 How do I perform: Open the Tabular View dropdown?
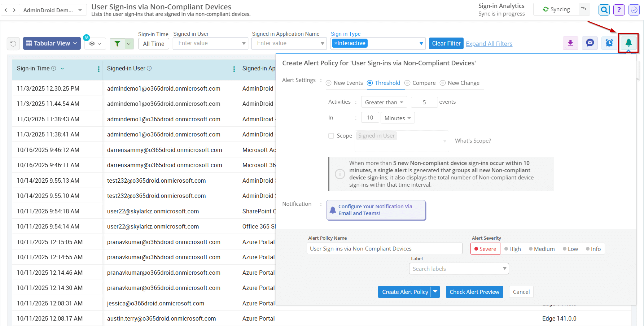[x=52, y=43]
